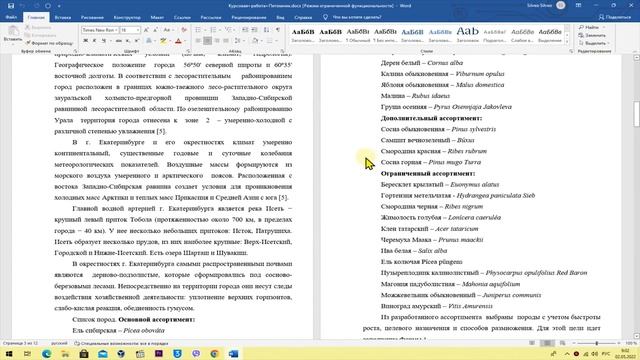Open the shading fill color dropdown

[x=261, y=41]
